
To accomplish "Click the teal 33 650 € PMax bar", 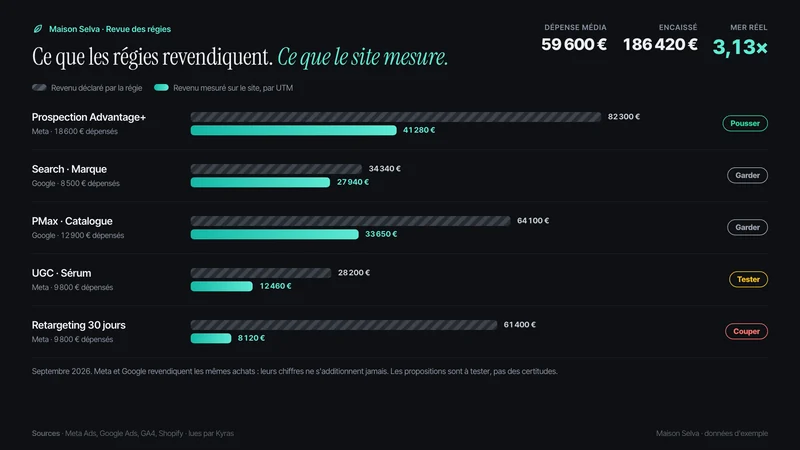I will click(x=274, y=234).
